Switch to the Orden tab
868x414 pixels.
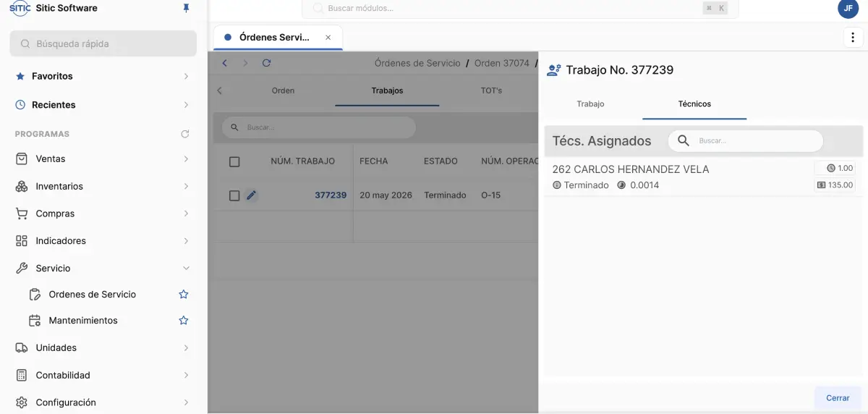click(283, 90)
